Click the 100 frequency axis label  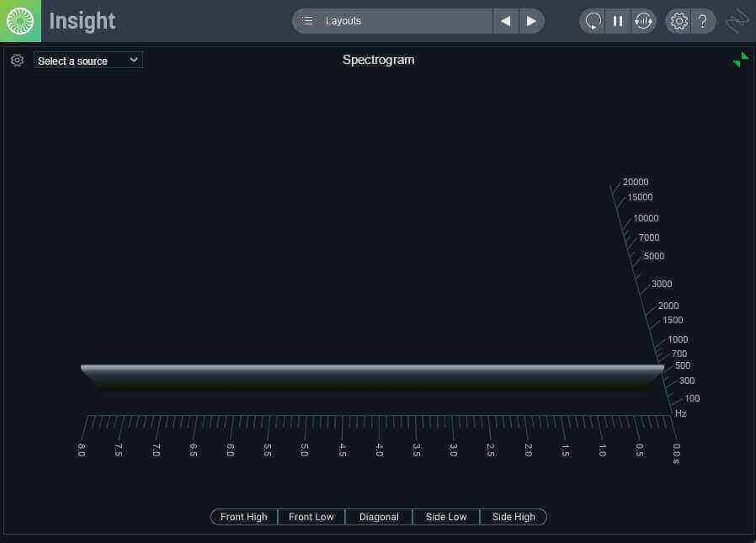pos(692,398)
